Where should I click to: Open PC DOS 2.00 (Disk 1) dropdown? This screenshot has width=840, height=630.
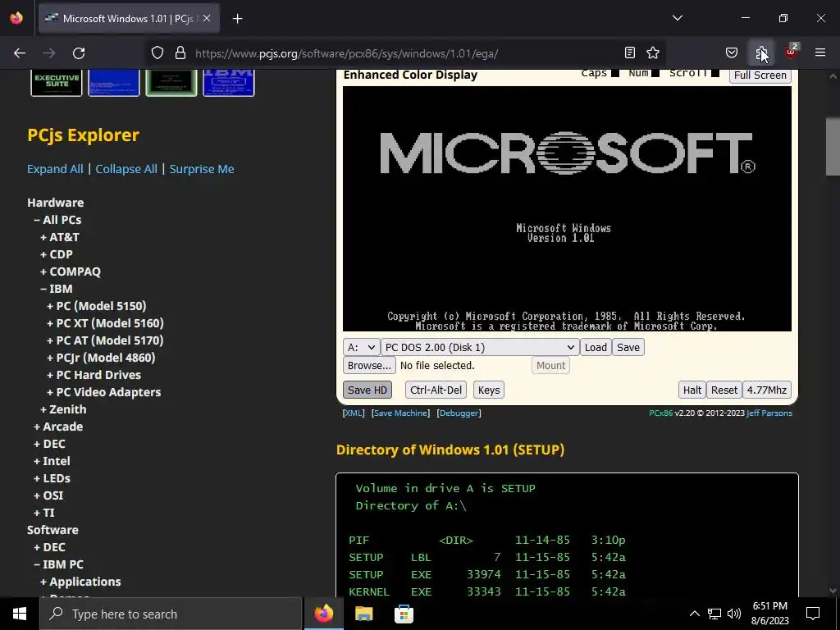pyautogui.click(x=480, y=347)
